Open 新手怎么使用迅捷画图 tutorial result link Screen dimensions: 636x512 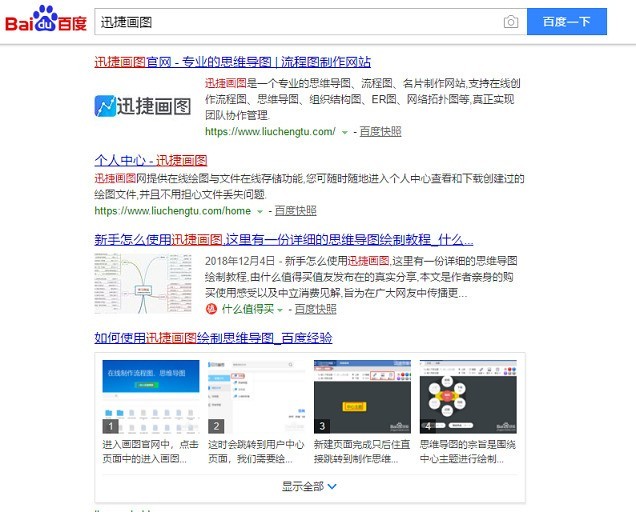[x=284, y=239]
